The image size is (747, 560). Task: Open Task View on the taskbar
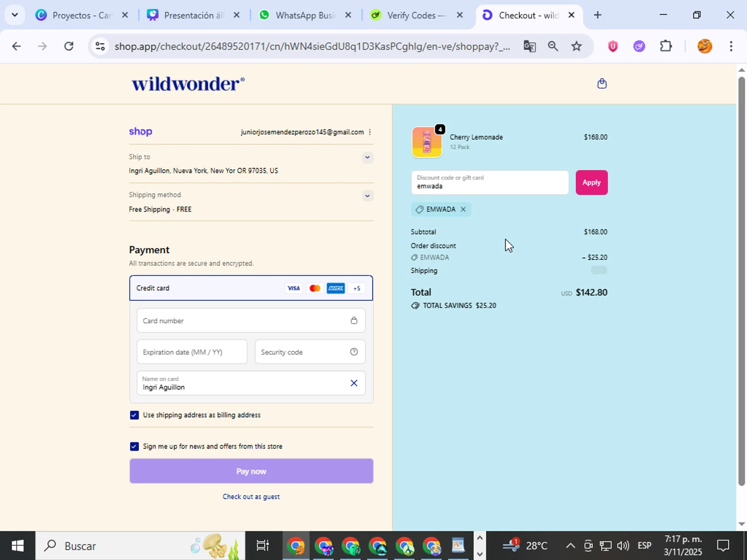tap(262, 546)
